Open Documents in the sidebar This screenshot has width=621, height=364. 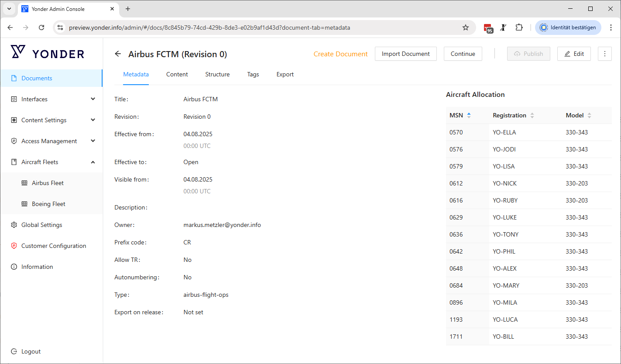[51, 78]
